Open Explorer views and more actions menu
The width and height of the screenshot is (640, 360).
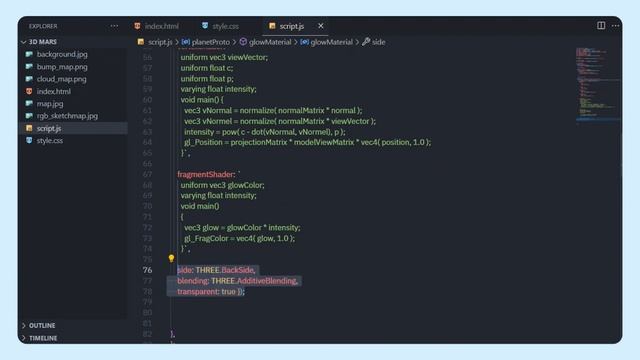click(x=114, y=26)
